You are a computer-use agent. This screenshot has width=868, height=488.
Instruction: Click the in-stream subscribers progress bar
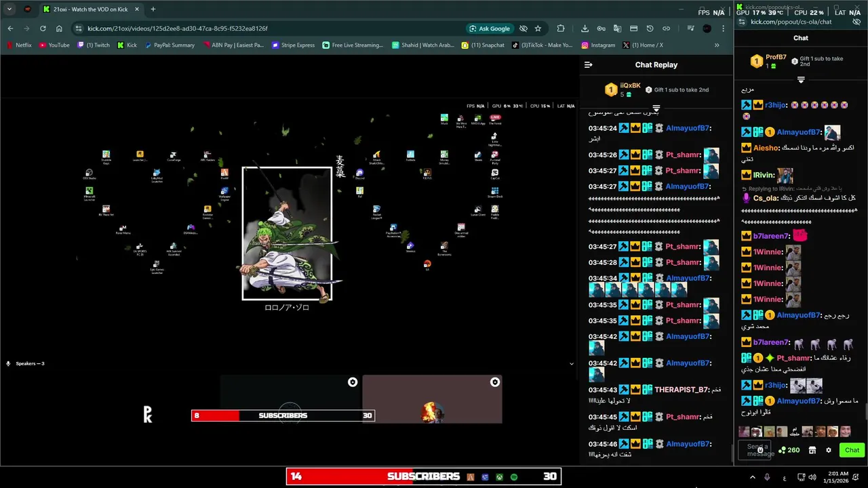(283, 415)
